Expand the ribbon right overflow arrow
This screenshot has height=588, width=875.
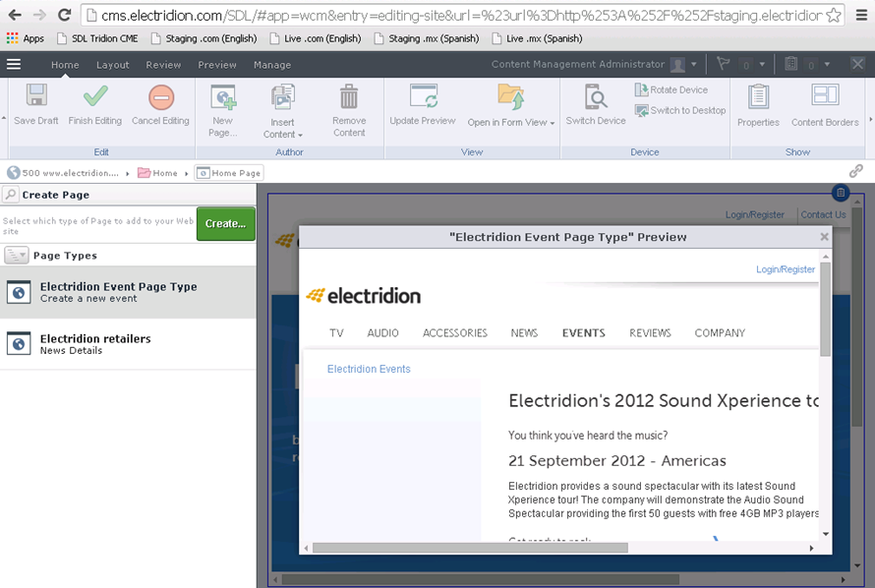coord(870,119)
